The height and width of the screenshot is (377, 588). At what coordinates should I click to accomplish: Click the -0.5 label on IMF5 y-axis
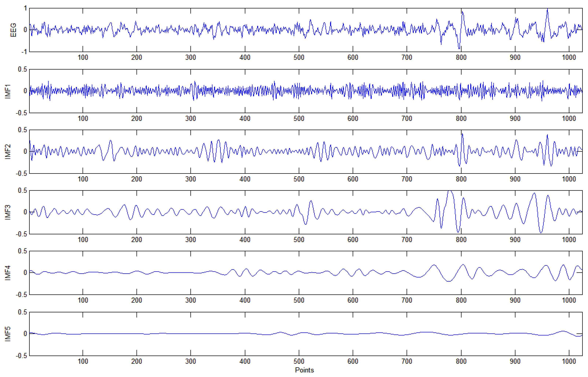[21, 356]
